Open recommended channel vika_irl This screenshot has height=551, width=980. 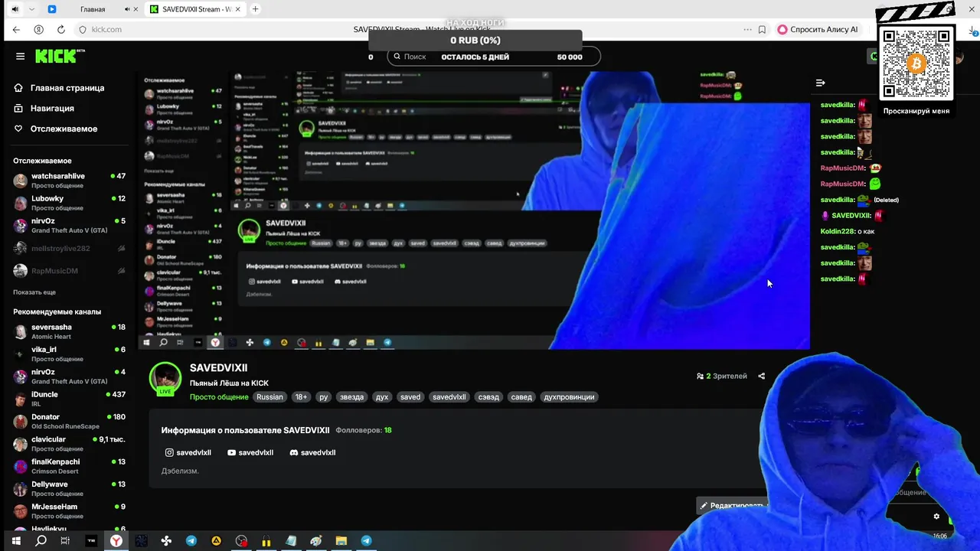(69, 354)
